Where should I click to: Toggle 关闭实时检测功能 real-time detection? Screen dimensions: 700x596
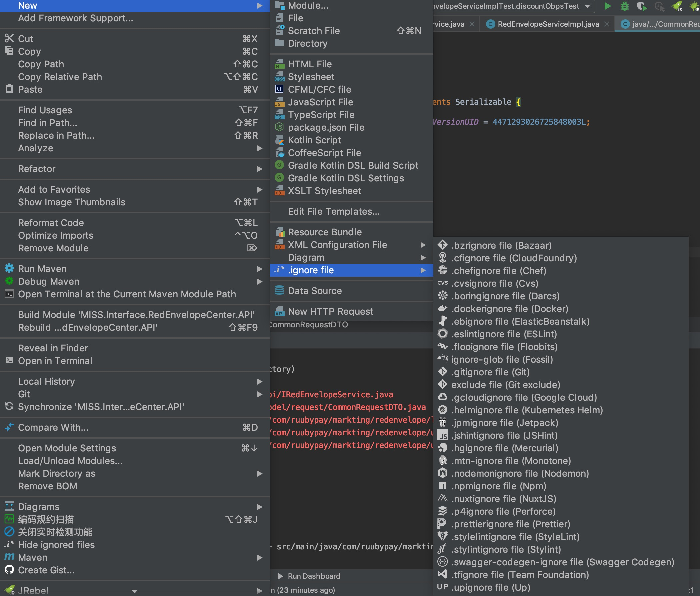pyautogui.click(x=55, y=532)
